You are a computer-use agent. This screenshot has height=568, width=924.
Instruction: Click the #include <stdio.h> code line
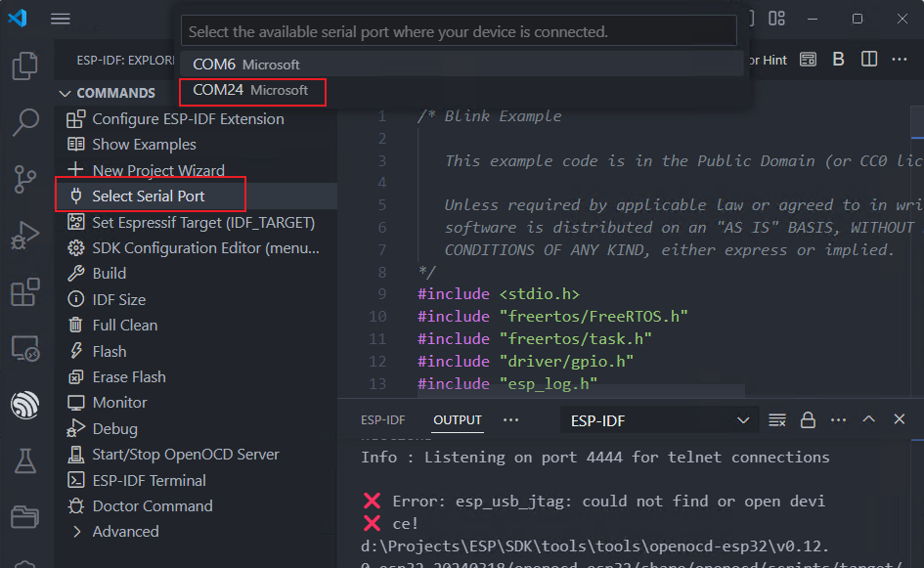click(x=499, y=294)
